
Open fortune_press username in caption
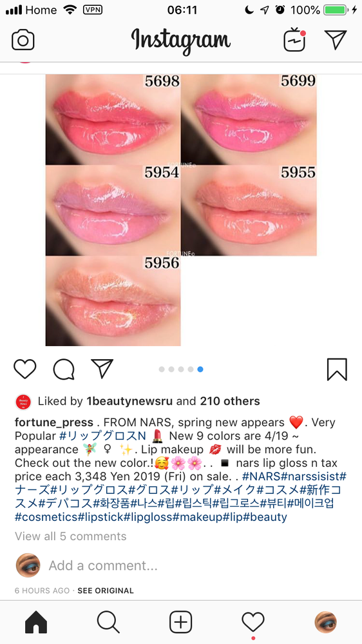click(x=53, y=422)
